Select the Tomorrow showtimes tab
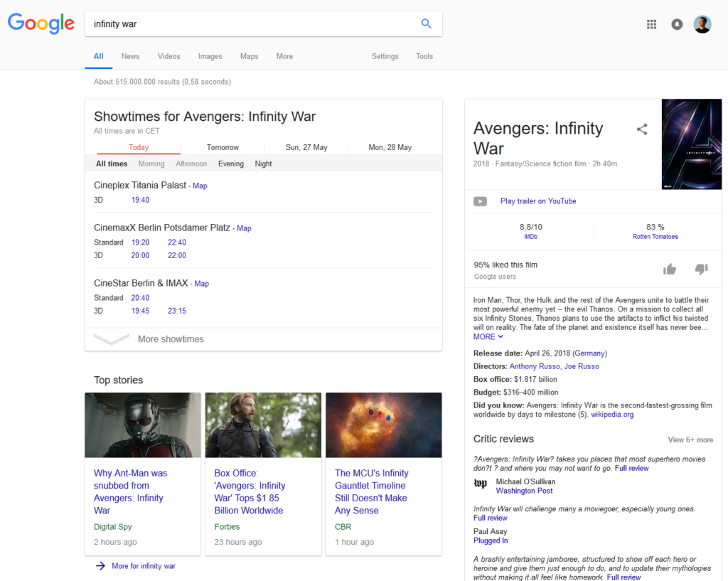The height and width of the screenshot is (581, 728). click(x=222, y=147)
